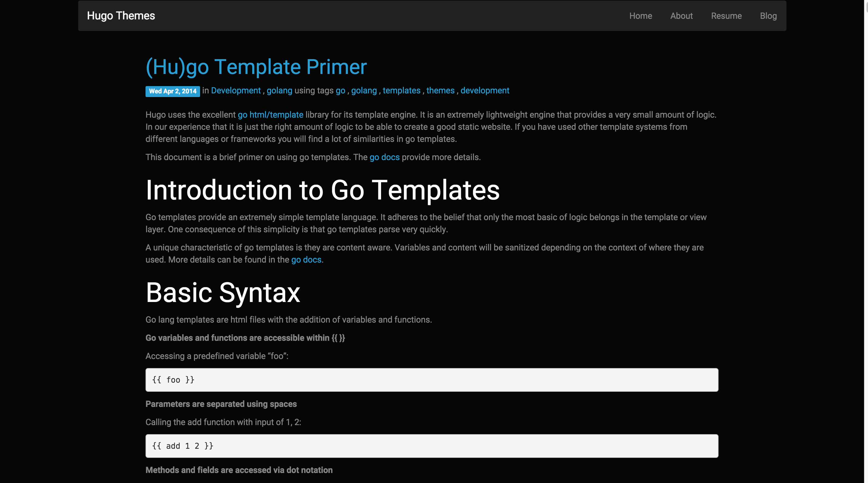This screenshot has height=483, width=868.
Task: Open the themes tag link
Action: tap(440, 91)
